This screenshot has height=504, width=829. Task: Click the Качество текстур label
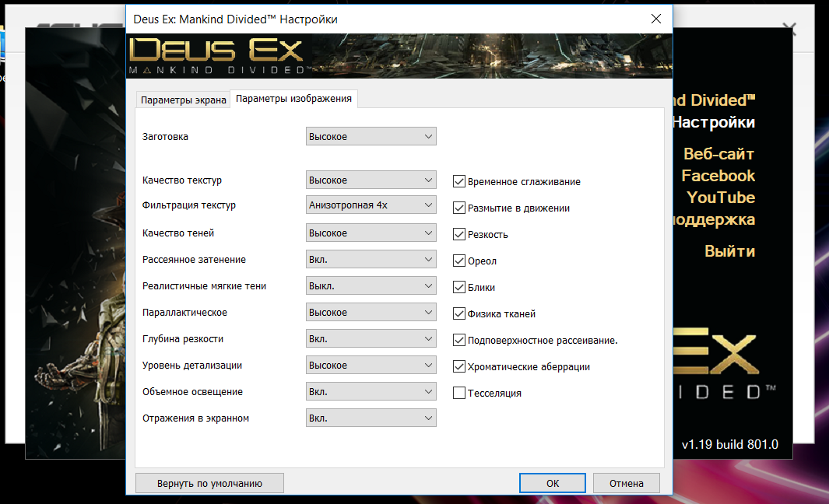(182, 180)
